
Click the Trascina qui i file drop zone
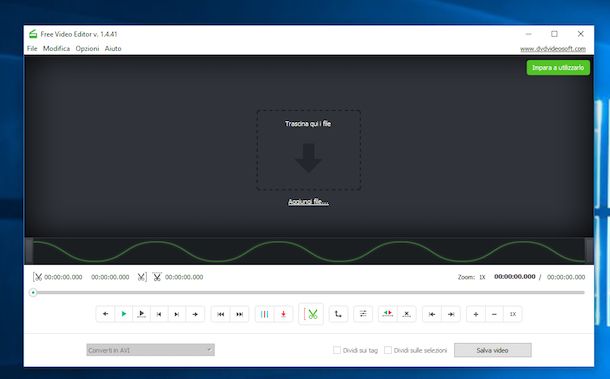click(309, 150)
